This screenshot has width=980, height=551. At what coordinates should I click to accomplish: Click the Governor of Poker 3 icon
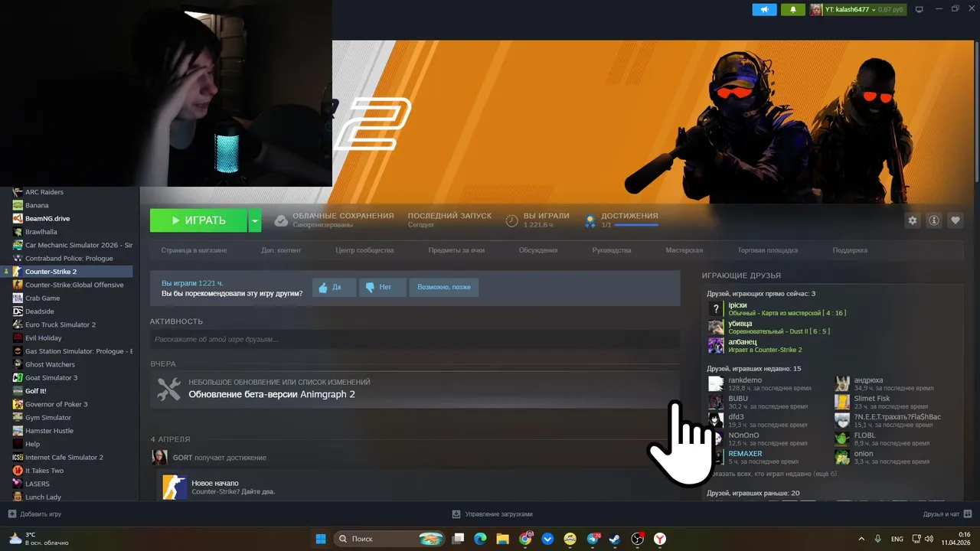(x=18, y=404)
